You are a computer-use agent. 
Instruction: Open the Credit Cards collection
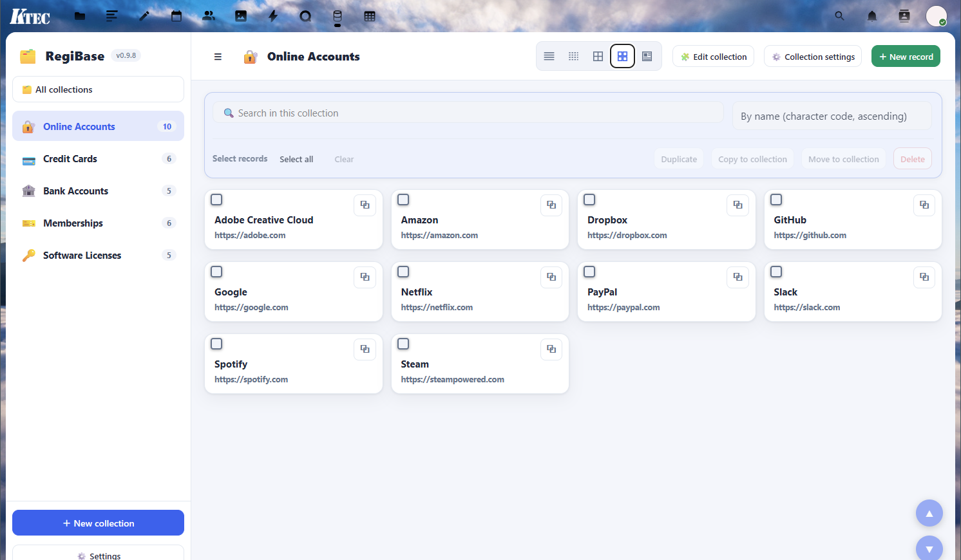pos(98,158)
